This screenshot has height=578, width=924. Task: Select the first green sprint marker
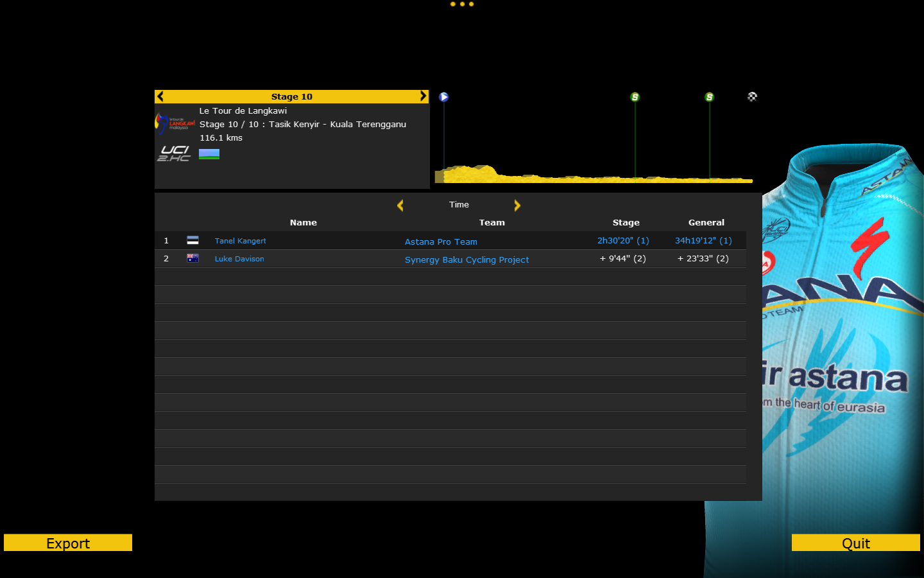click(x=635, y=97)
